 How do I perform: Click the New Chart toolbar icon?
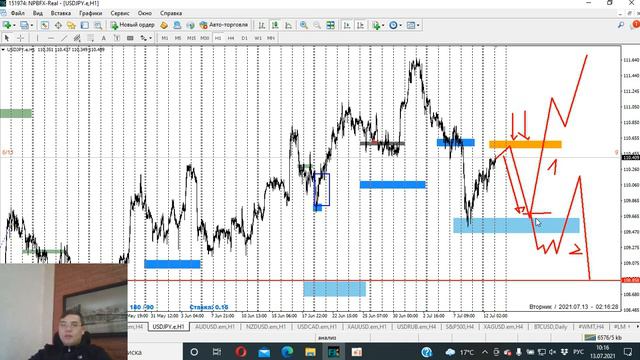[x=7, y=25]
